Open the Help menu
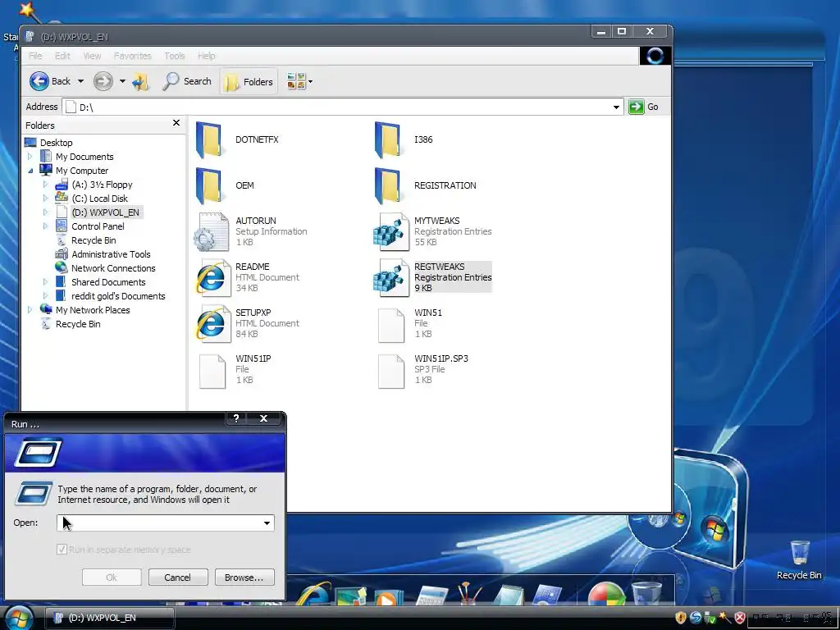 click(x=206, y=56)
